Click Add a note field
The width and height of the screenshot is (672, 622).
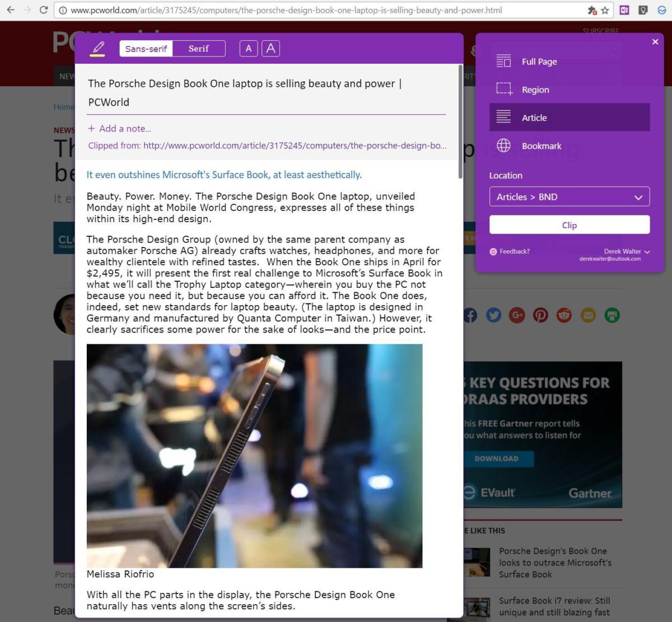pos(120,129)
